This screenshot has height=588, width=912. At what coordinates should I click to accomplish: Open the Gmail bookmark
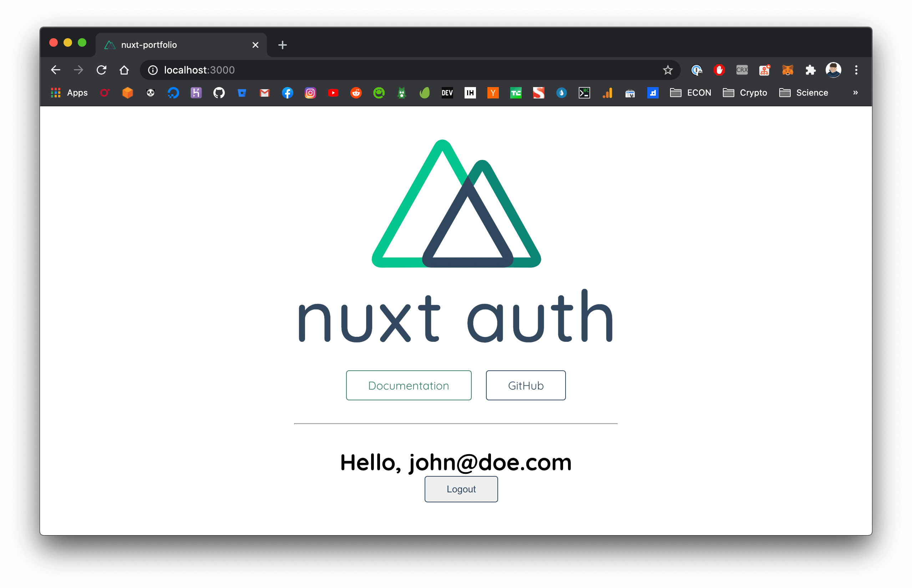[x=264, y=92]
